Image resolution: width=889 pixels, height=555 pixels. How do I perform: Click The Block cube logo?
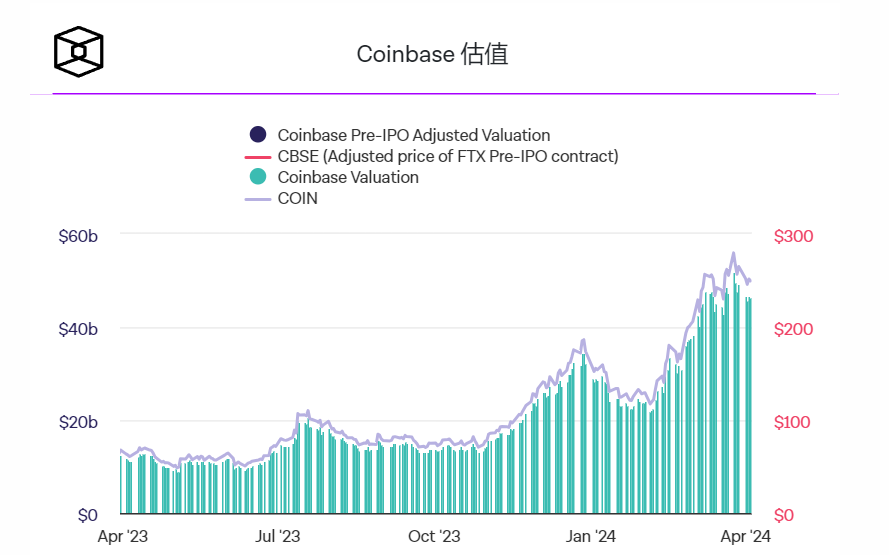point(79,52)
